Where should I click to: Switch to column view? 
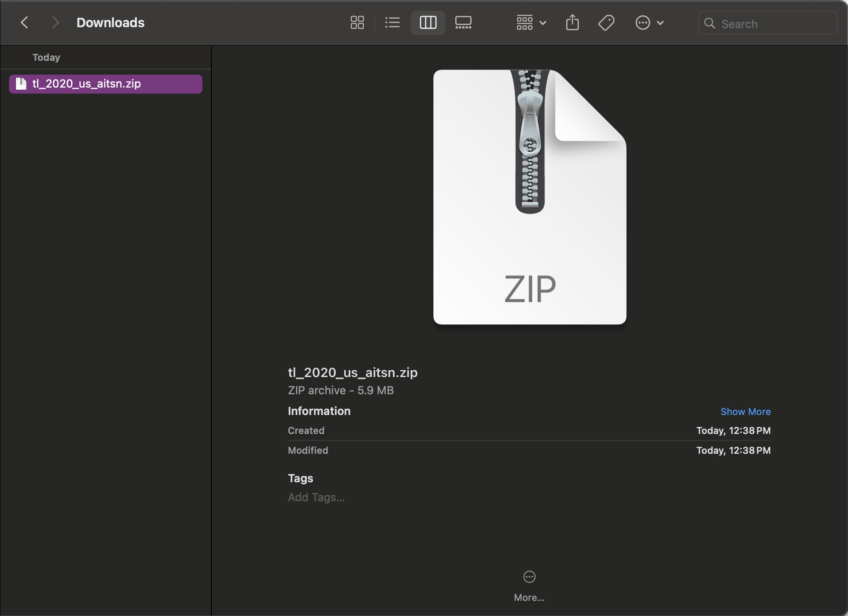click(x=428, y=22)
